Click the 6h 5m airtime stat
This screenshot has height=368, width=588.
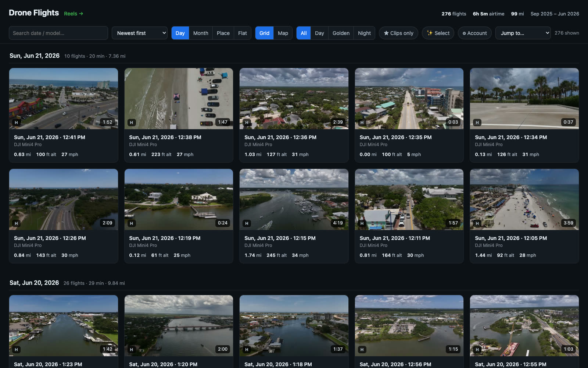click(488, 14)
